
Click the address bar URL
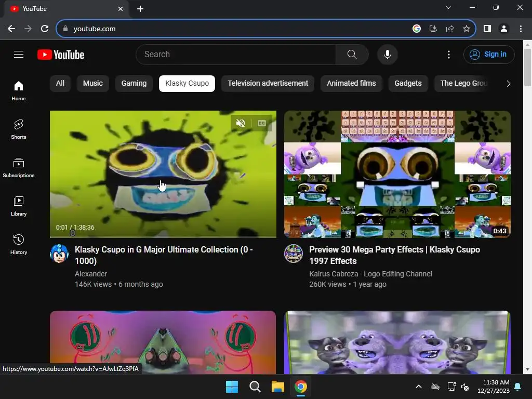95,29
